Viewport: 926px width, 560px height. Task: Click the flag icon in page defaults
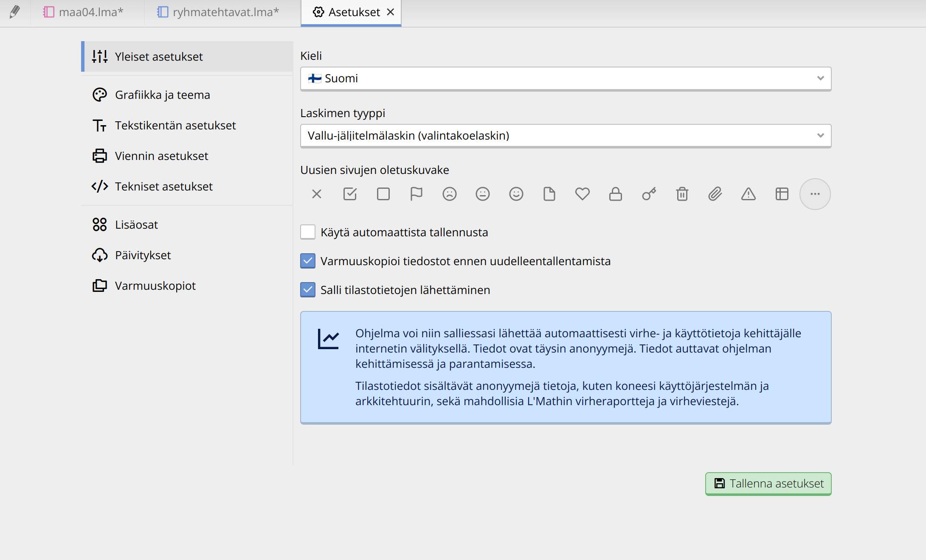(415, 194)
